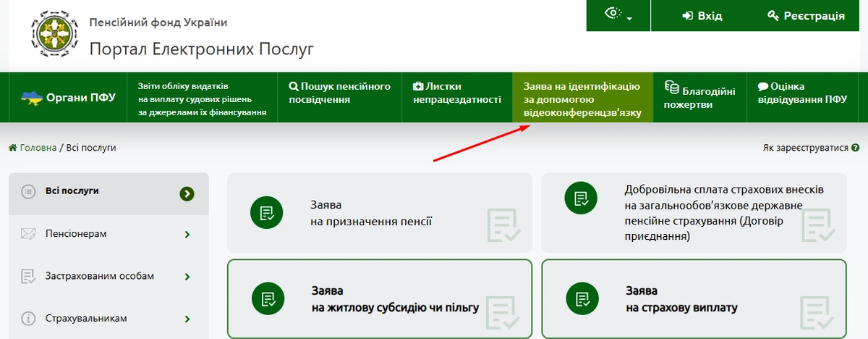
Task: Expand the chevron next to Застрахованим особам
Action: point(187,277)
